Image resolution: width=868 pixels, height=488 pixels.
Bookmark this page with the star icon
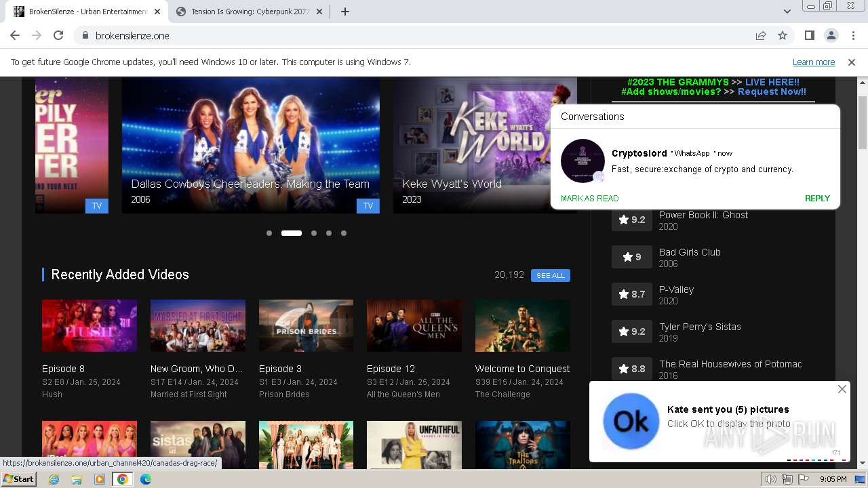pos(783,35)
